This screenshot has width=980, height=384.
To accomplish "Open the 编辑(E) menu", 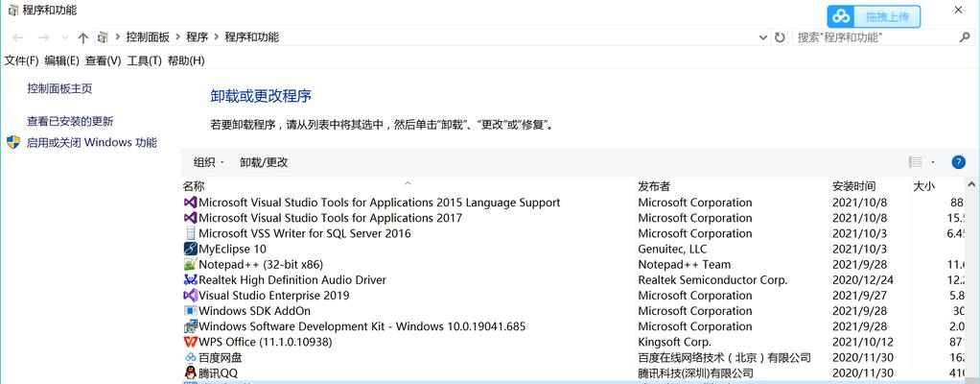I will click(62, 60).
